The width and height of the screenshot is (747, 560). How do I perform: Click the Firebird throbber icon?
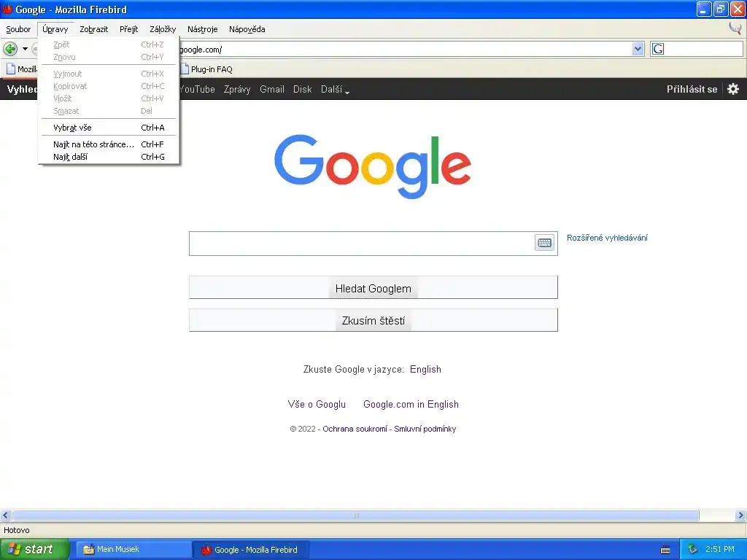pyautogui.click(x=735, y=28)
